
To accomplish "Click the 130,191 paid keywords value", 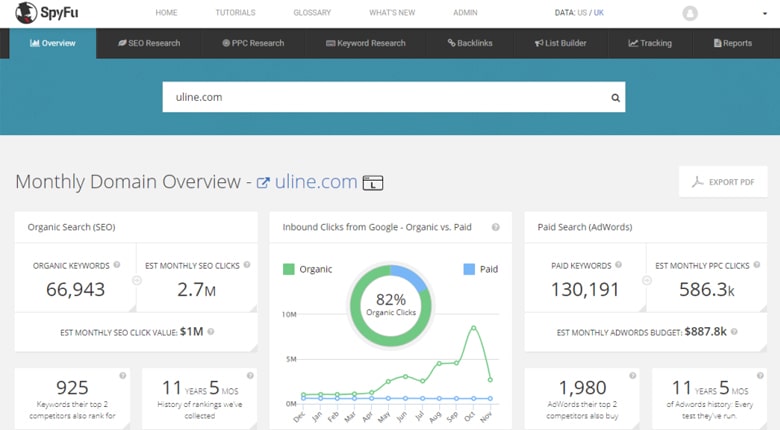I will click(x=585, y=290).
